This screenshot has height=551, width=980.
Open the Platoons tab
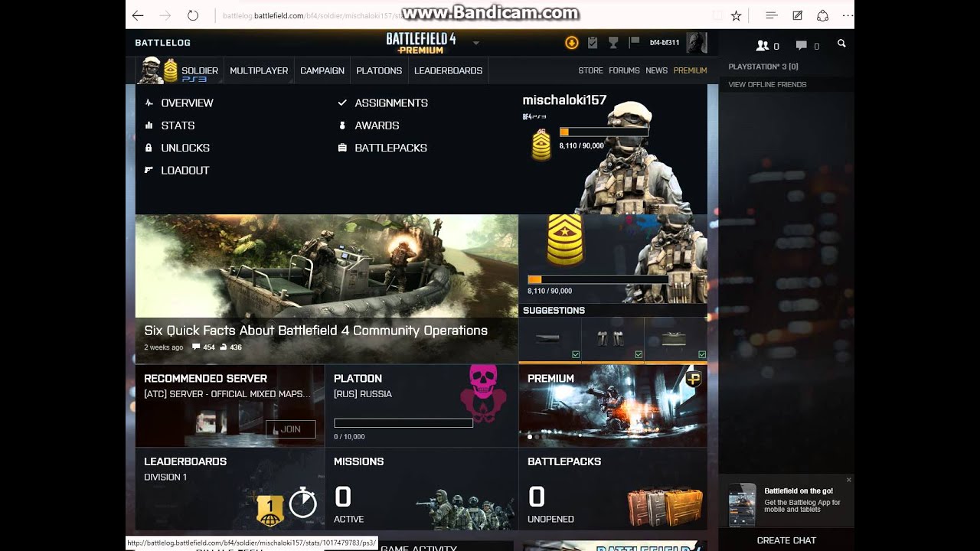[x=379, y=70]
